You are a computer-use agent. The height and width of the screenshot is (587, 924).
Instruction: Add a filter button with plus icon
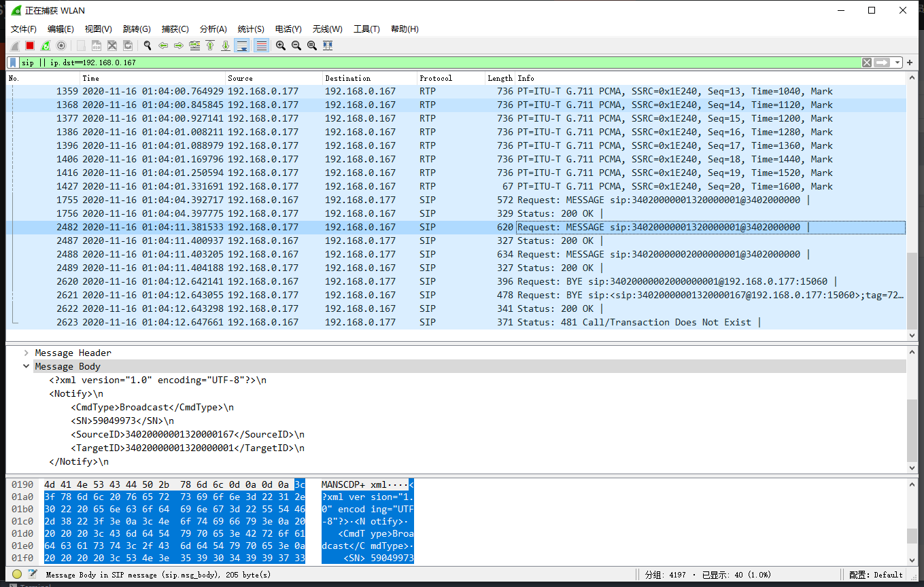pos(910,63)
